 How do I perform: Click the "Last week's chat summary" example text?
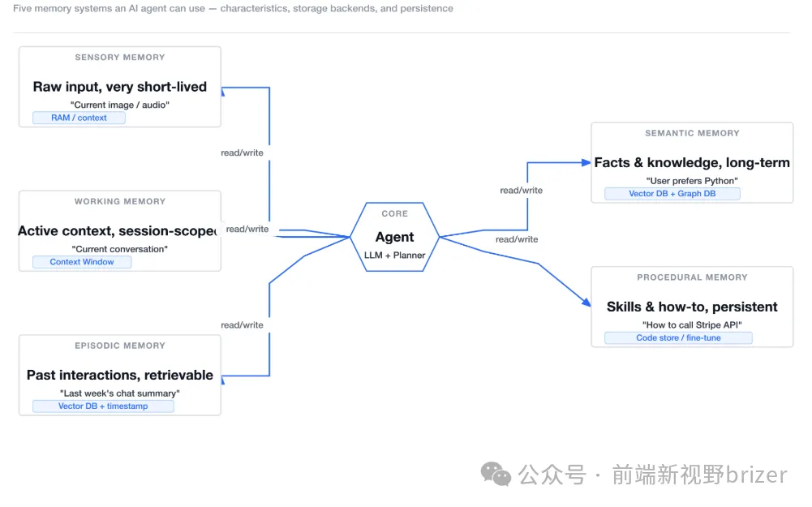(120, 393)
